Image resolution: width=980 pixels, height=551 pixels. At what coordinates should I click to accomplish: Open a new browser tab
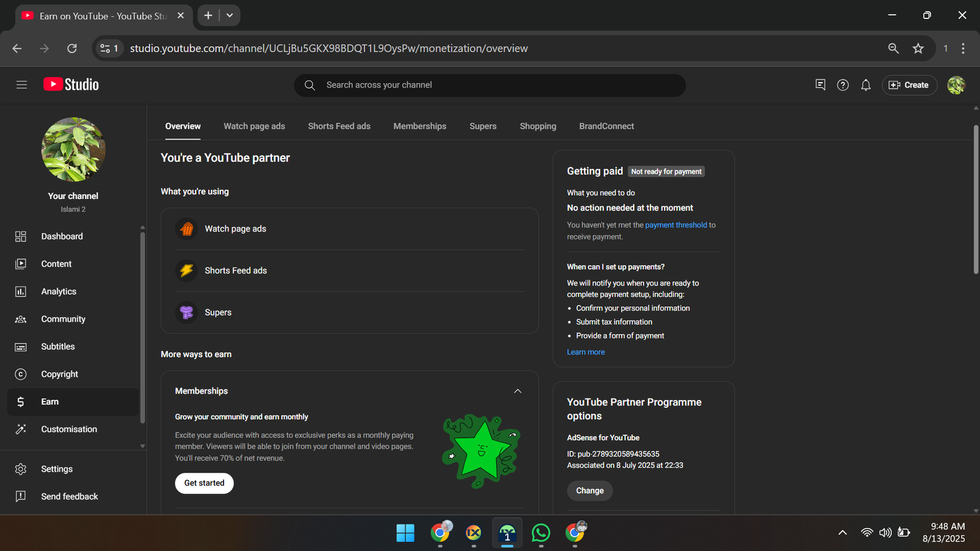coord(208,15)
